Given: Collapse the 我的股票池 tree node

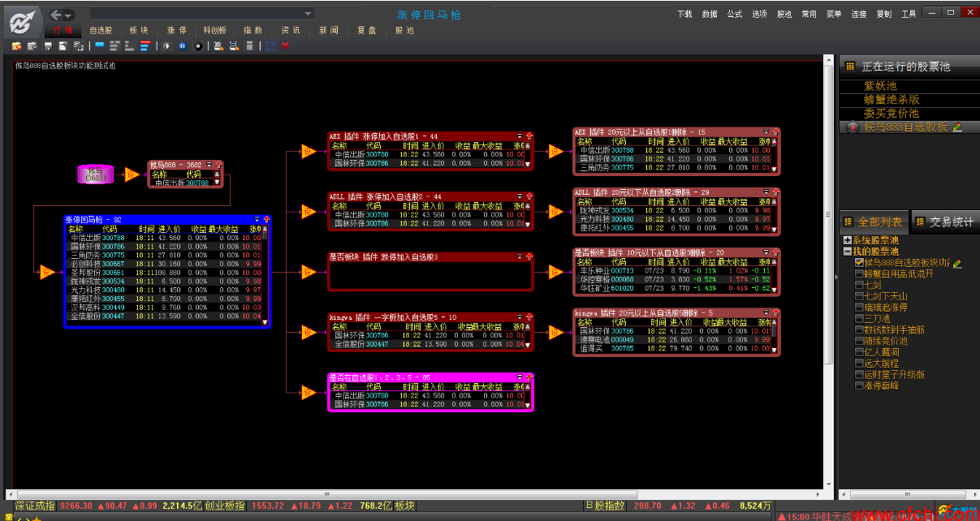Looking at the screenshot, I should point(848,252).
